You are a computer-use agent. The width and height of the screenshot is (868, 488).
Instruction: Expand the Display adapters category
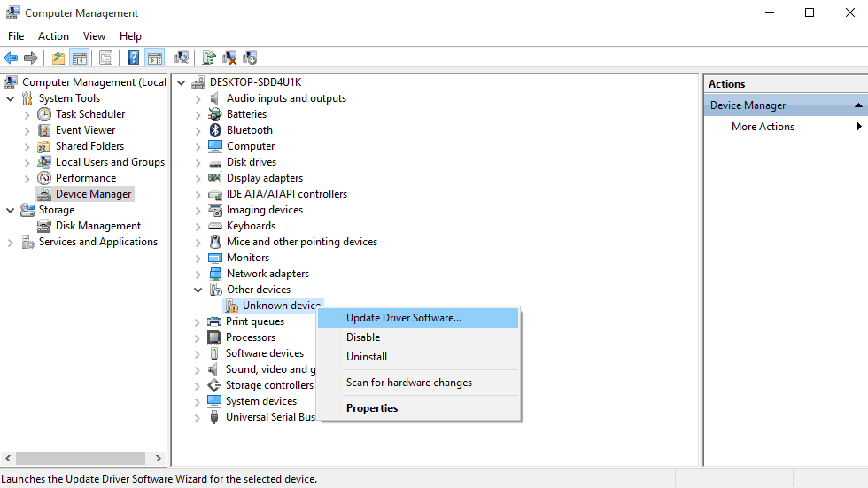point(198,178)
